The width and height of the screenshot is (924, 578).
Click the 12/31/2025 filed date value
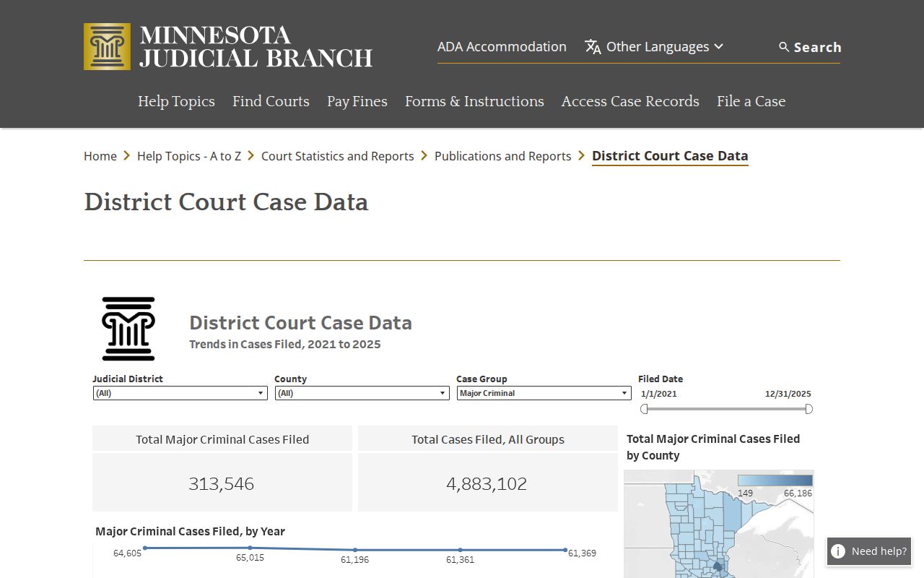788,394
